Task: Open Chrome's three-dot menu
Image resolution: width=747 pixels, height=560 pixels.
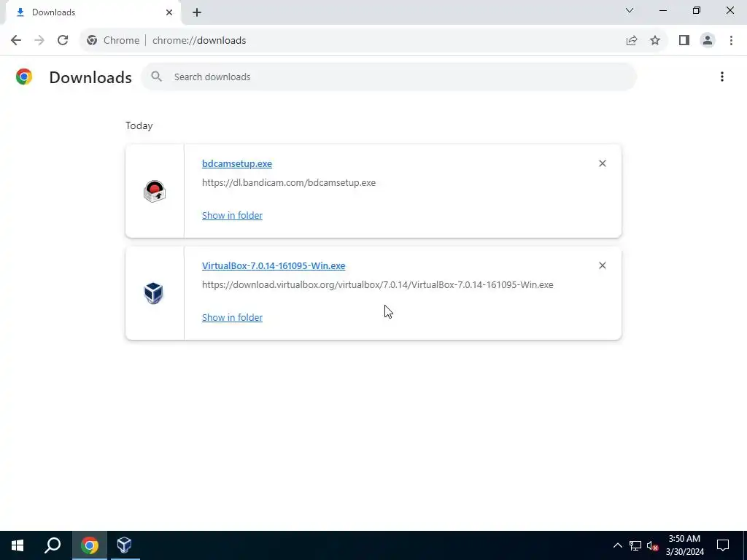Action: tap(731, 41)
